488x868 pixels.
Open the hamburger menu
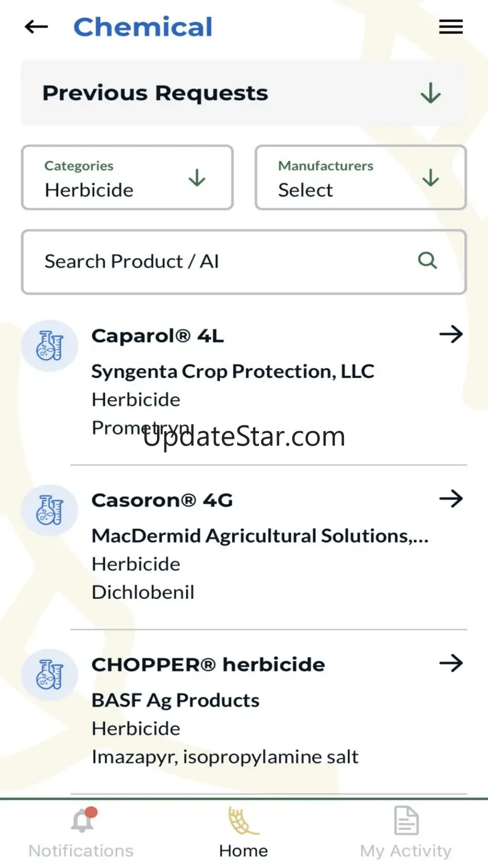coord(450,27)
